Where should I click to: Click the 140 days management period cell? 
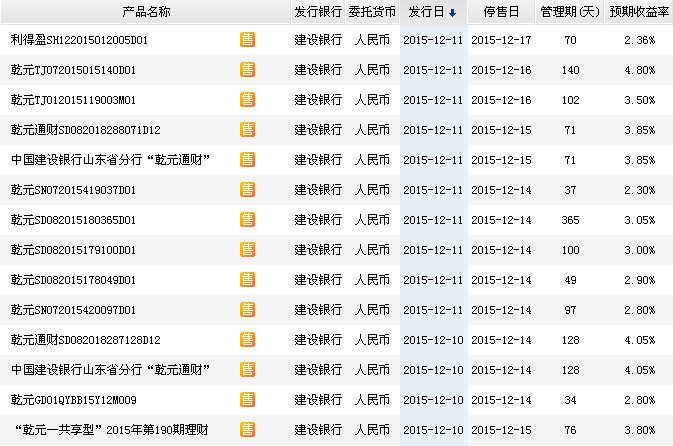pos(570,70)
